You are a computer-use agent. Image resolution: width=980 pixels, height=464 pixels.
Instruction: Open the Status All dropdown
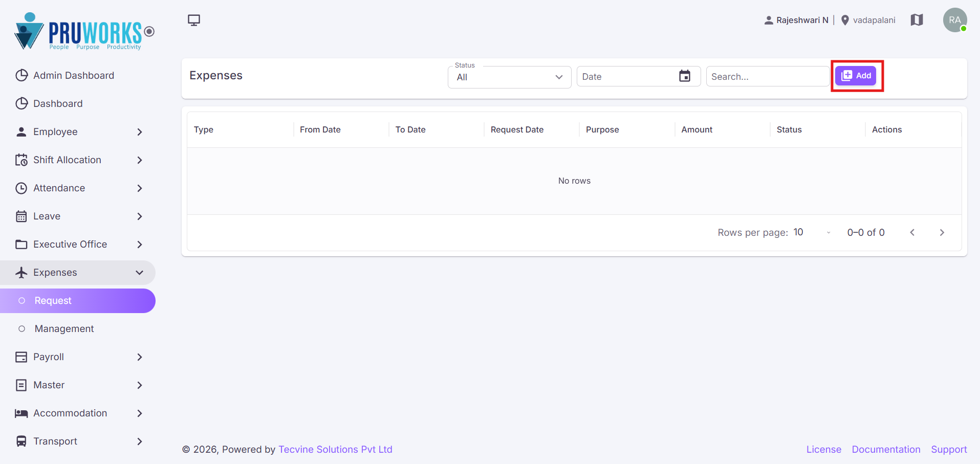pos(510,77)
